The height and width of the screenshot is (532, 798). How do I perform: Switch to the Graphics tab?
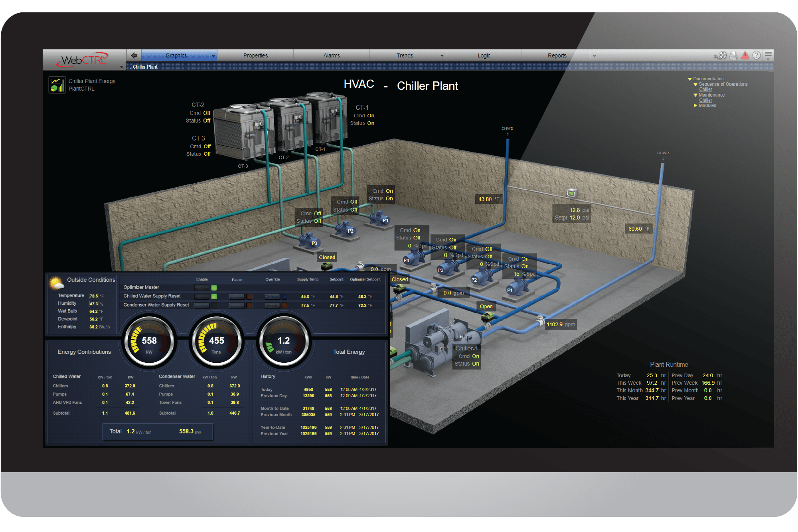[176, 56]
